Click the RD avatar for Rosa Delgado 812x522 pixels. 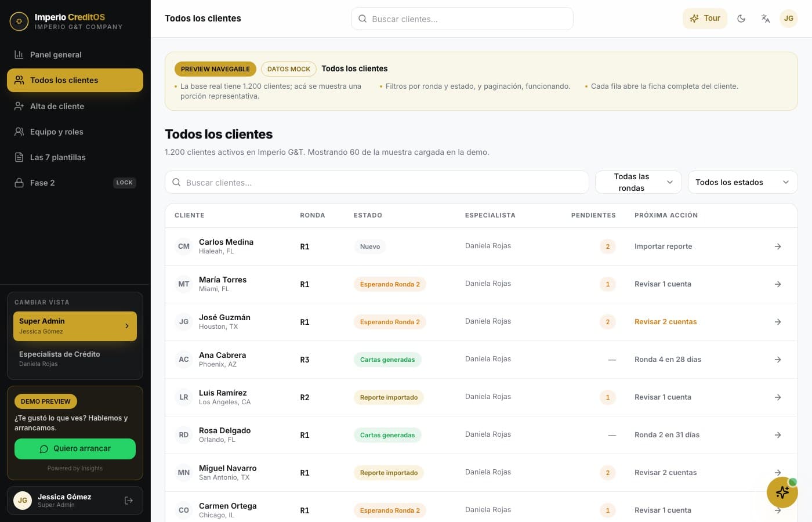pos(184,435)
